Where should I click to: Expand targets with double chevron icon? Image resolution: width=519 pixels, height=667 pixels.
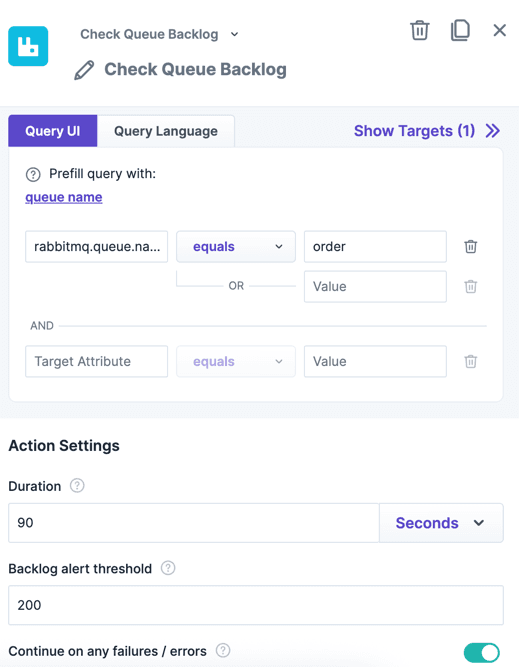coord(493,131)
